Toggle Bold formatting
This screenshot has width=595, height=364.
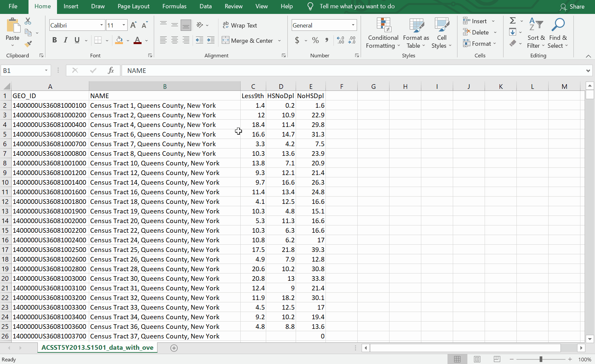[55, 40]
